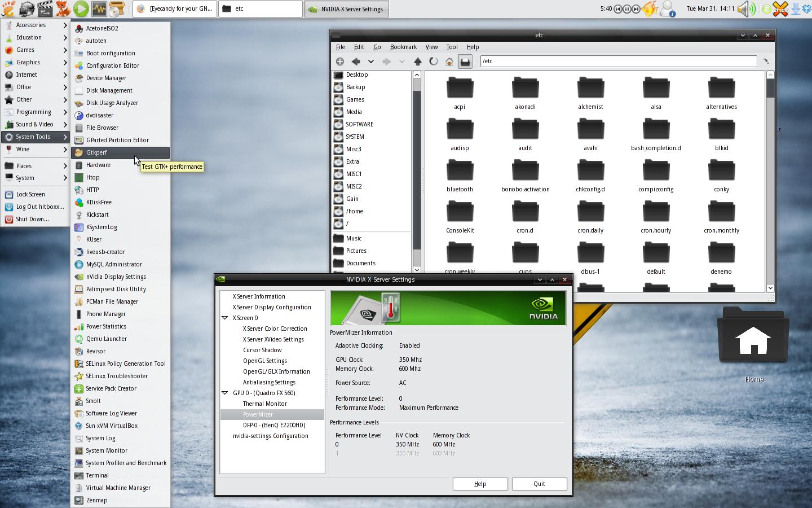
Task: Click the side pane scrollbar down arrow
Action: click(x=417, y=269)
